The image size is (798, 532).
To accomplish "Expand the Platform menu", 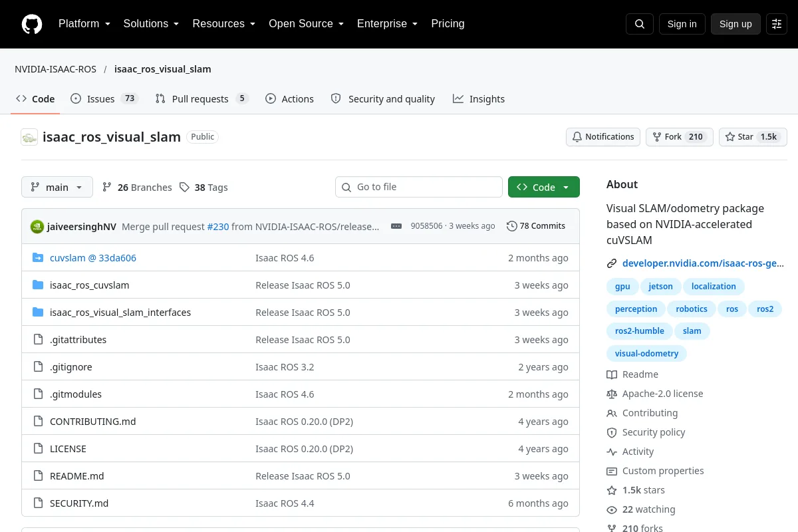I will coord(84,24).
